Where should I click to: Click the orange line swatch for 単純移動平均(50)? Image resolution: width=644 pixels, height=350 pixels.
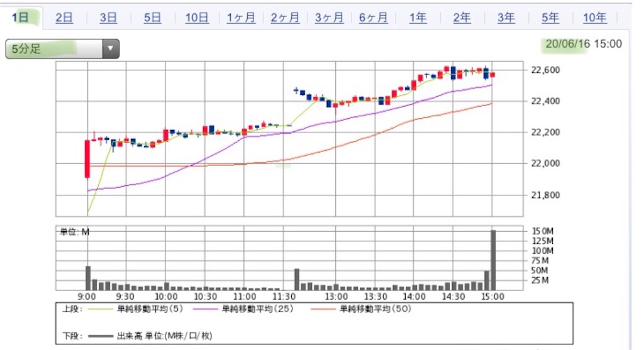[323, 309]
